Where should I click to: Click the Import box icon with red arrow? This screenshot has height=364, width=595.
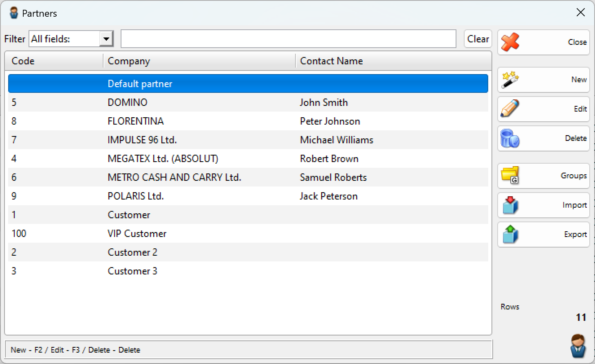(x=510, y=205)
